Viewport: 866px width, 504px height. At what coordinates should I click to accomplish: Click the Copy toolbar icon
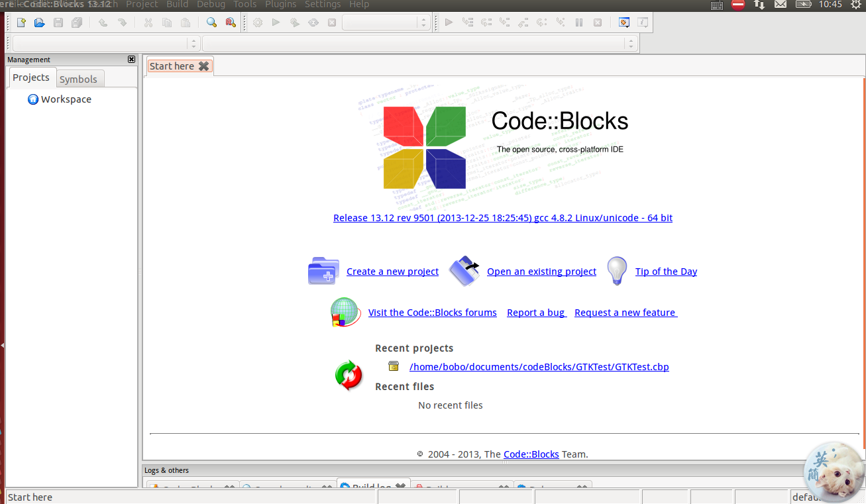click(x=167, y=23)
